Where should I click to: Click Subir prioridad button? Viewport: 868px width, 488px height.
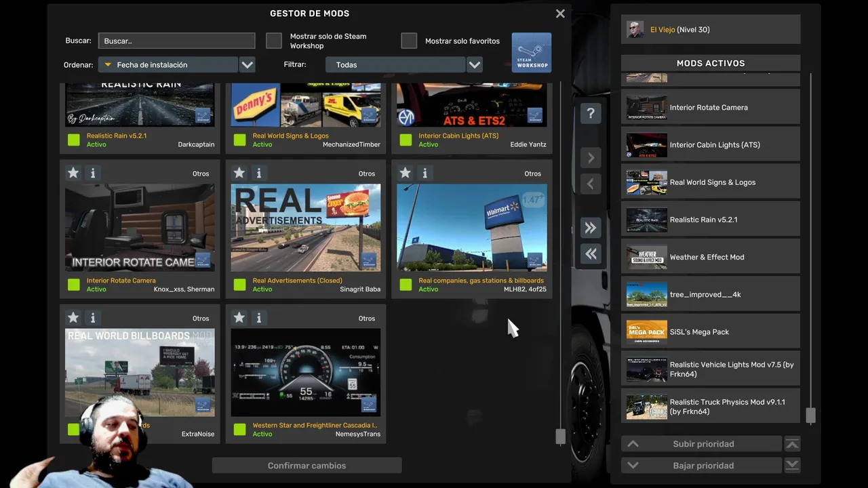point(701,444)
